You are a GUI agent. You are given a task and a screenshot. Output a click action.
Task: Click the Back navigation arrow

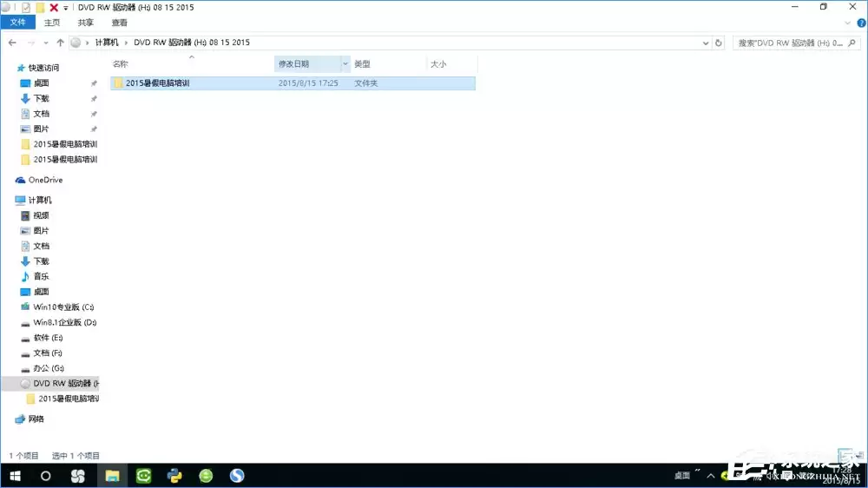click(12, 43)
